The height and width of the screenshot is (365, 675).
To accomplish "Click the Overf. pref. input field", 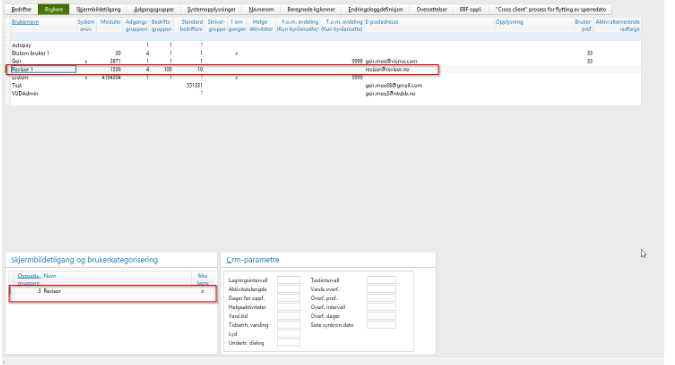I will pyautogui.click(x=381, y=298).
